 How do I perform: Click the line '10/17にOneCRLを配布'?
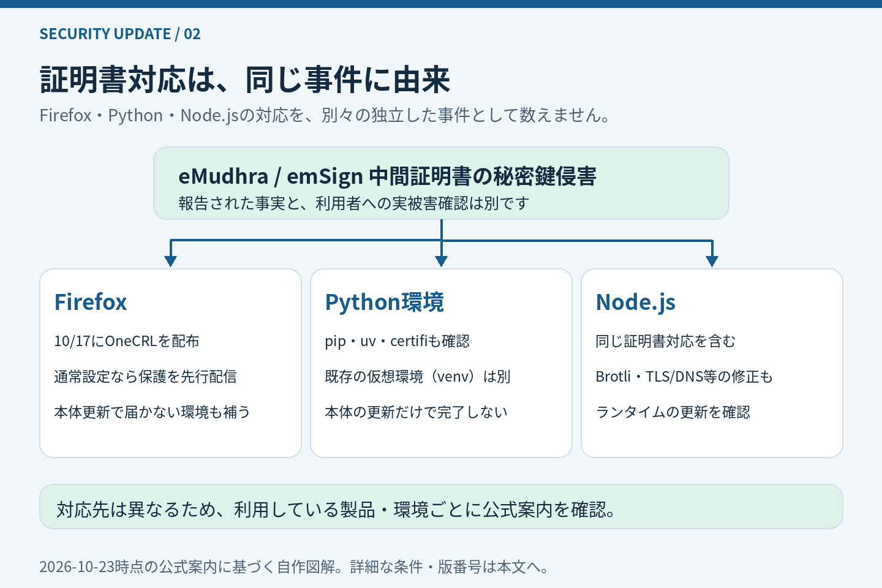(127, 341)
